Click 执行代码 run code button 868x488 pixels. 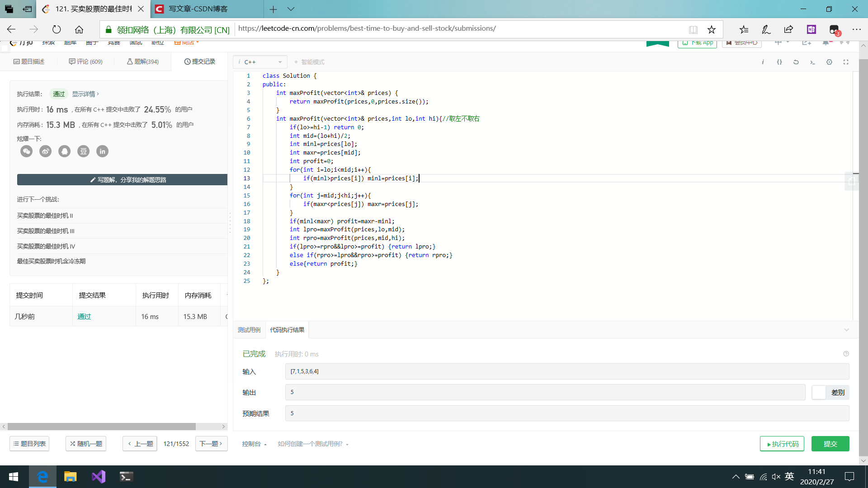782,444
